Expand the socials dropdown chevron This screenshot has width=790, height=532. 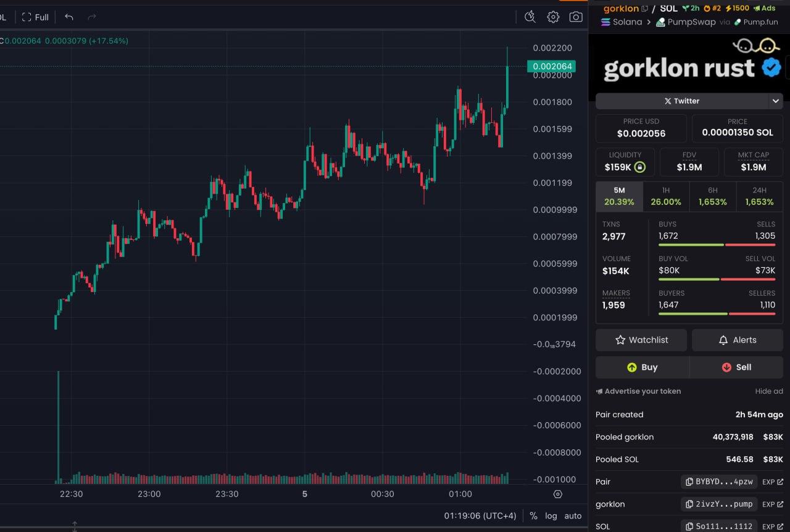(x=775, y=101)
